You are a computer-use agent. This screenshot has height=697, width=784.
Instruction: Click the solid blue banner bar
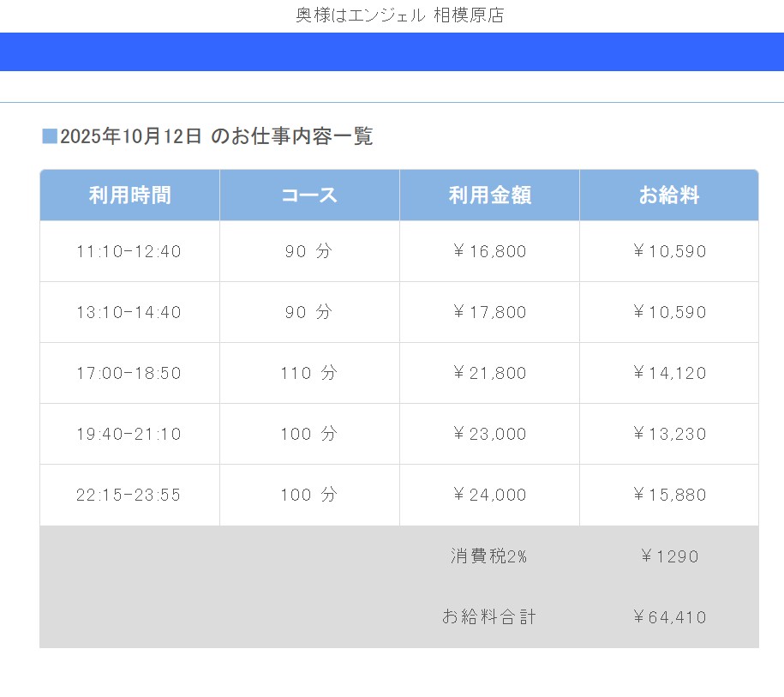pos(392,51)
